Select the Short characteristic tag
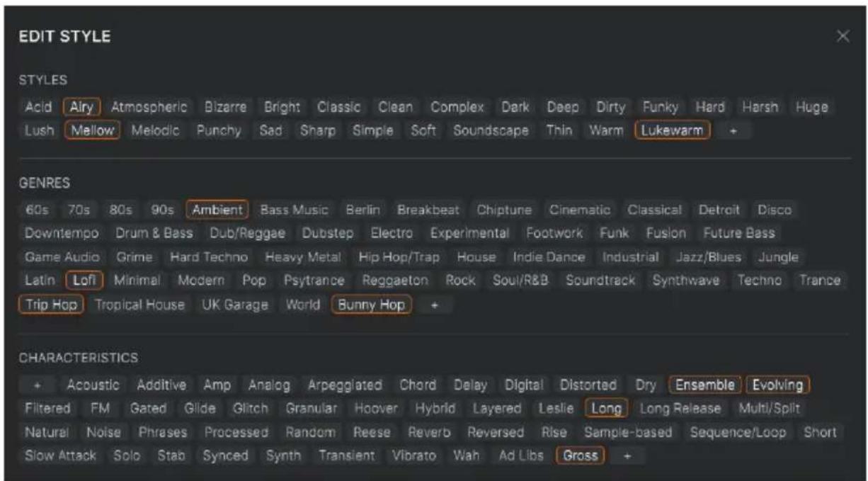The width and height of the screenshot is (868, 481). tap(821, 432)
